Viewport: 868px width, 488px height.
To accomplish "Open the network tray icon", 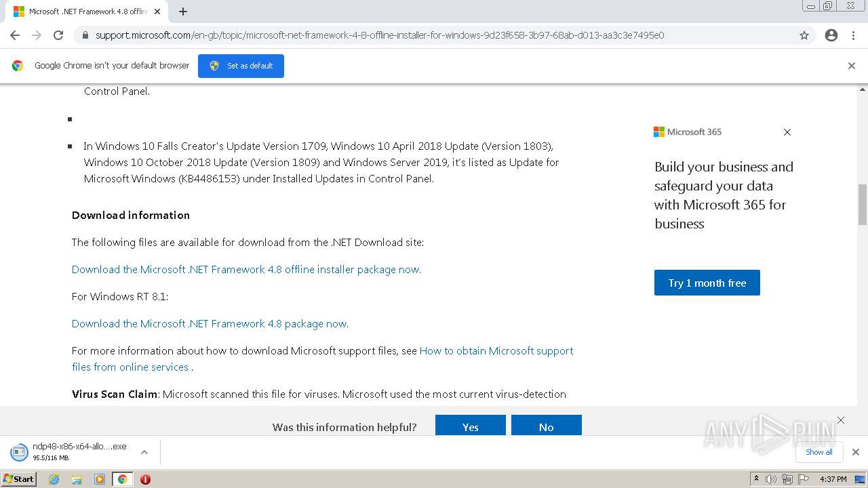I will pos(787,479).
